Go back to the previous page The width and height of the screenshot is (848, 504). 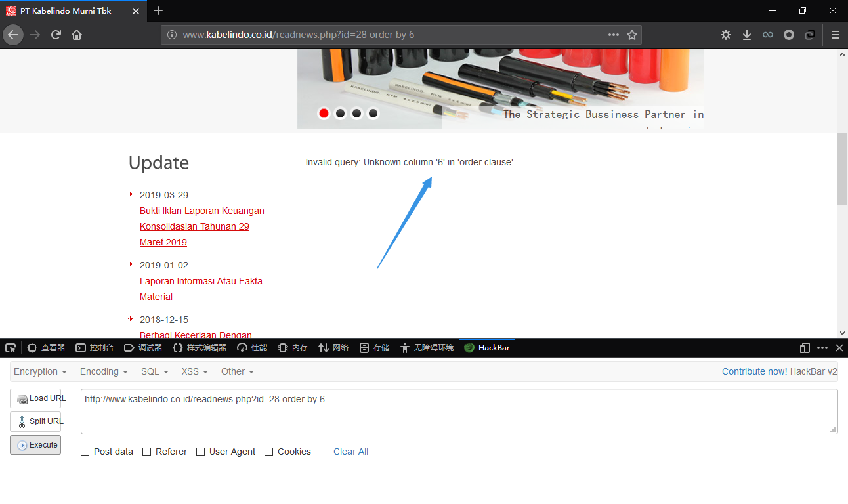point(13,35)
